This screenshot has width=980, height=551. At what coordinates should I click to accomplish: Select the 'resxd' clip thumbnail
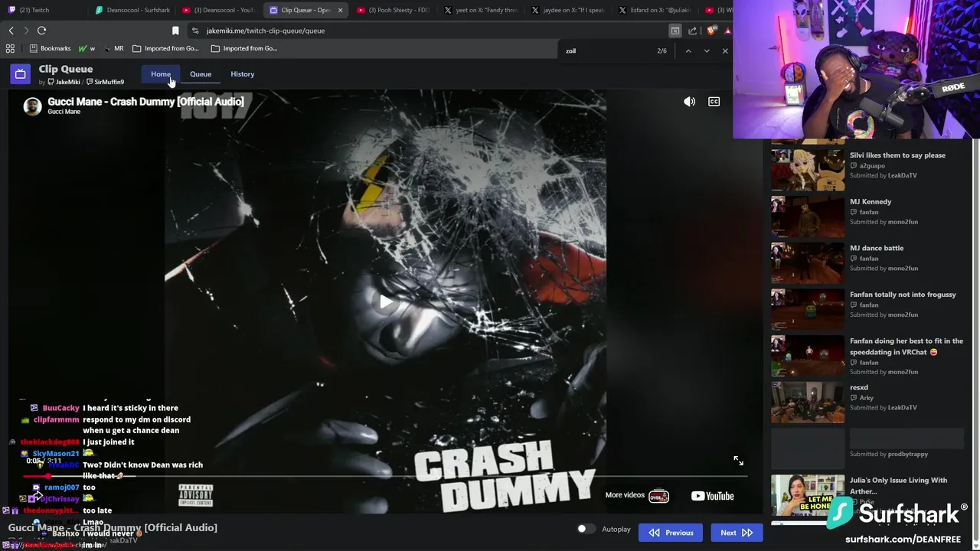(x=808, y=403)
